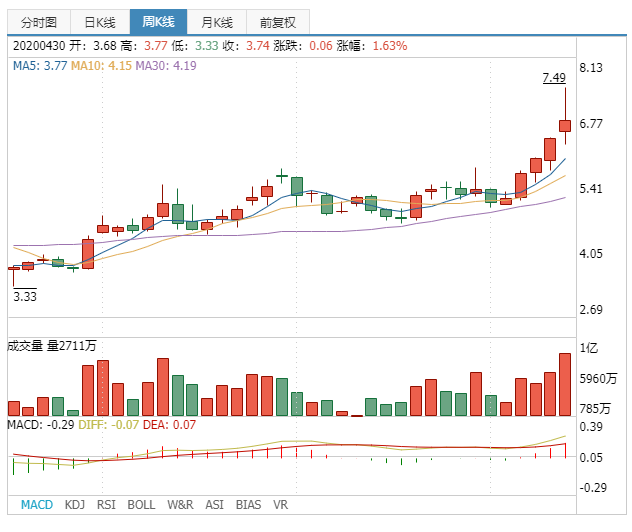Select the 周K线 weekly chart tab
The width and height of the screenshot is (632, 532).
[158, 22]
